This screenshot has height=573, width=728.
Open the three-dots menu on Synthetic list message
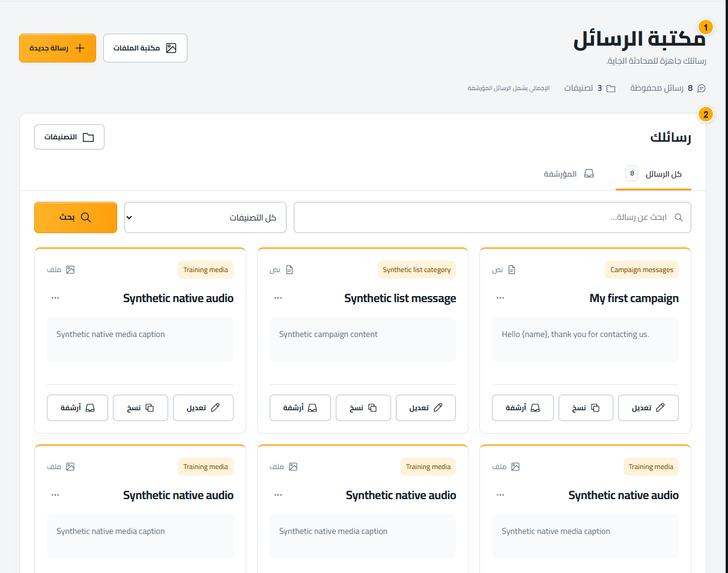pos(278,298)
